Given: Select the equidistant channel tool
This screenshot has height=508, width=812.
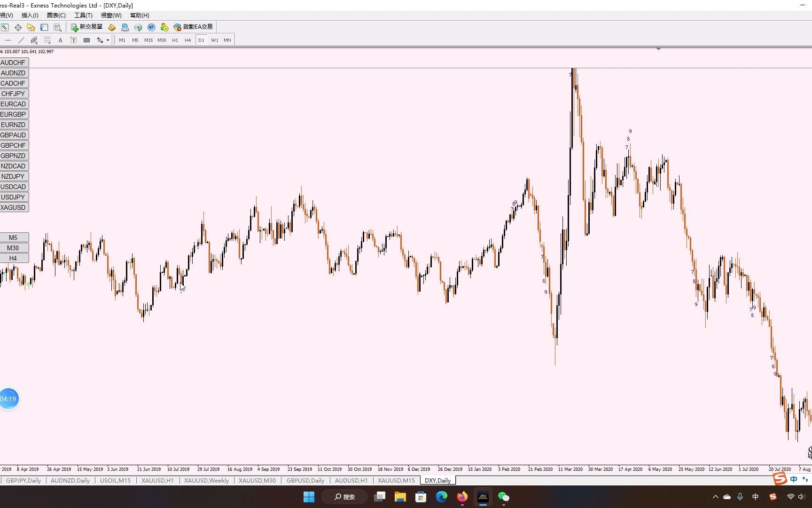Looking at the screenshot, I should 34,40.
